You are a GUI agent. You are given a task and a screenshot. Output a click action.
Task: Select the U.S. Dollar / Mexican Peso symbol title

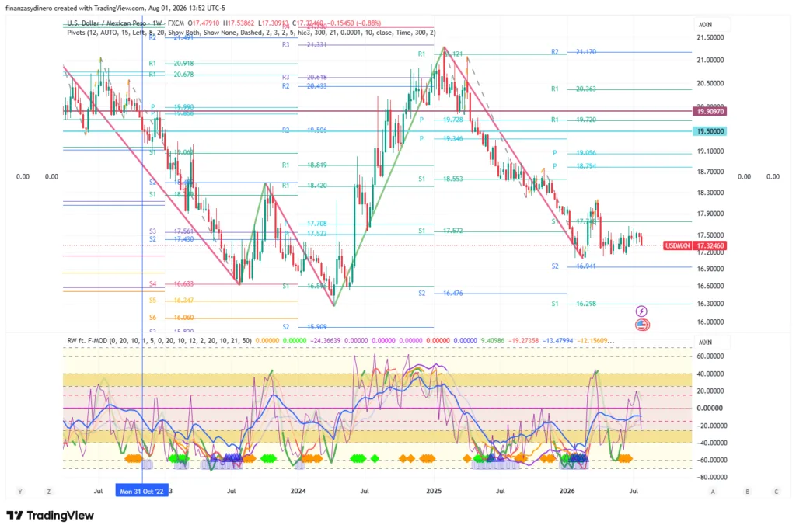click(x=114, y=23)
